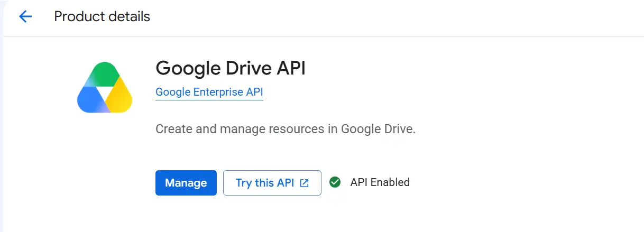644x232 pixels.
Task: Click the Google Drive API title
Action: pos(231,68)
